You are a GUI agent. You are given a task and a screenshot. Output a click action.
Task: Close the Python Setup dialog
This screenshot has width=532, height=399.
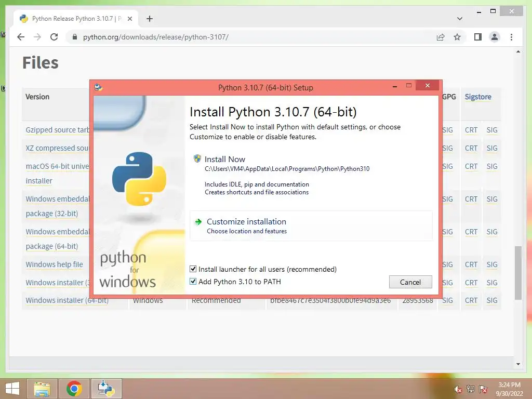click(427, 86)
